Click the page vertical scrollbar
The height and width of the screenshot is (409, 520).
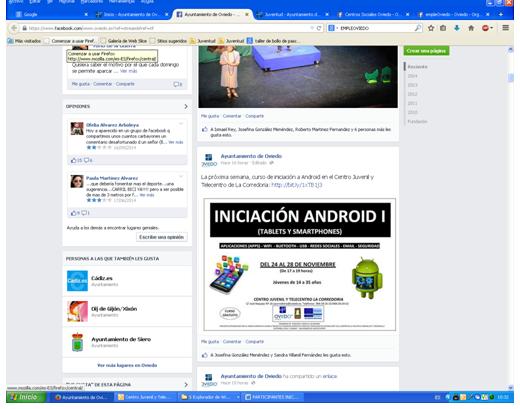(x=510, y=217)
